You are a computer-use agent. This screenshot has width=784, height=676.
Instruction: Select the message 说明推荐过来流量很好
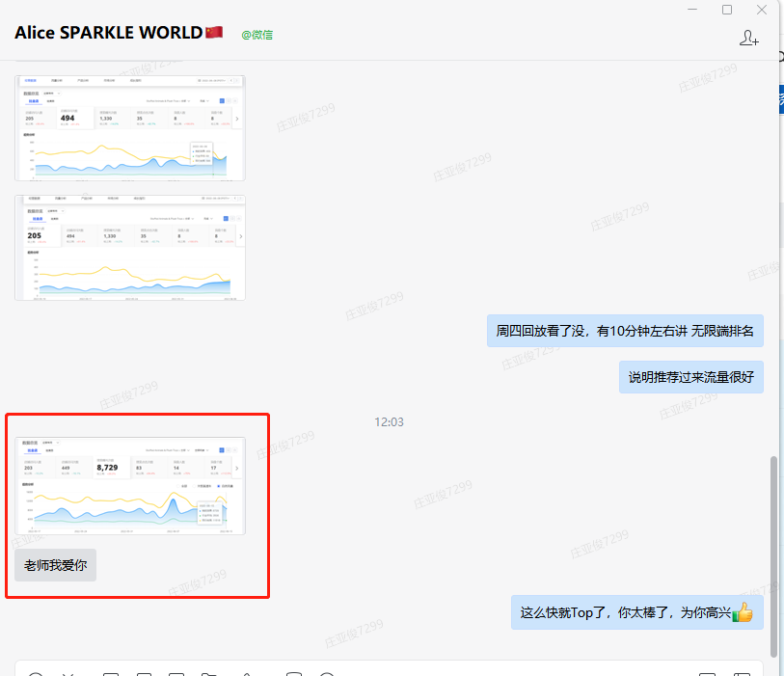pos(691,377)
